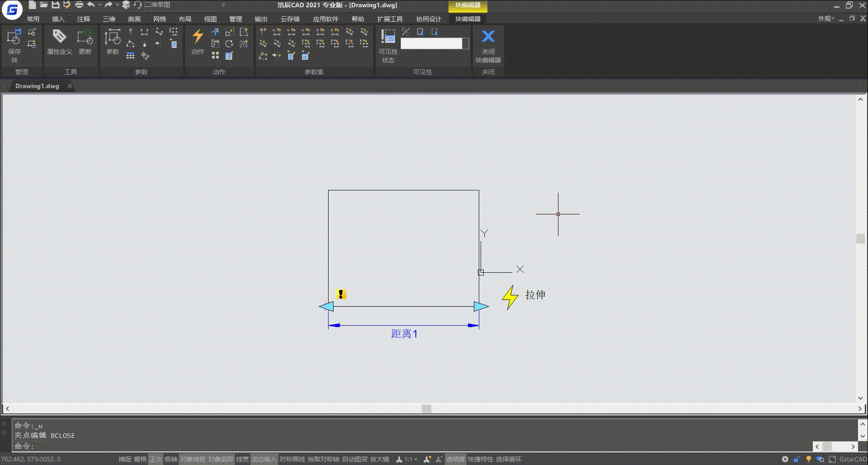Switch to the Drawing1.dwg document tab

[x=37, y=86]
